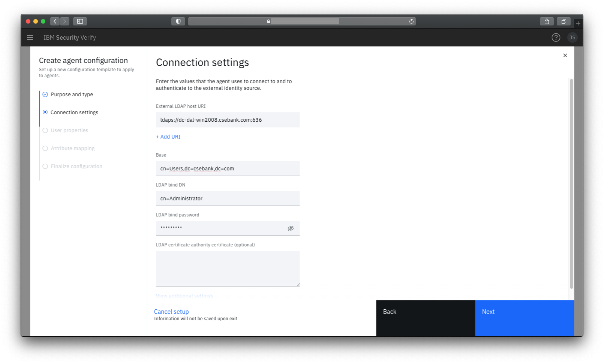Show Safari tab overview
The width and height of the screenshot is (604, 364).
click(x=564, y=21)
